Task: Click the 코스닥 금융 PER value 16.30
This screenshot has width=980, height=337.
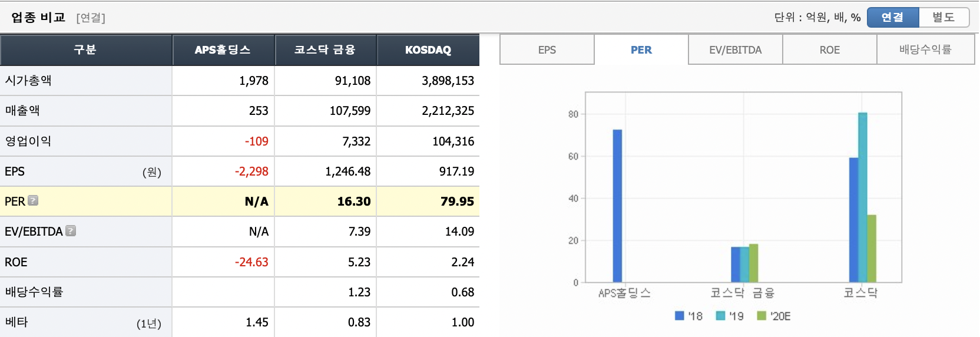Action: click(354, 201)
